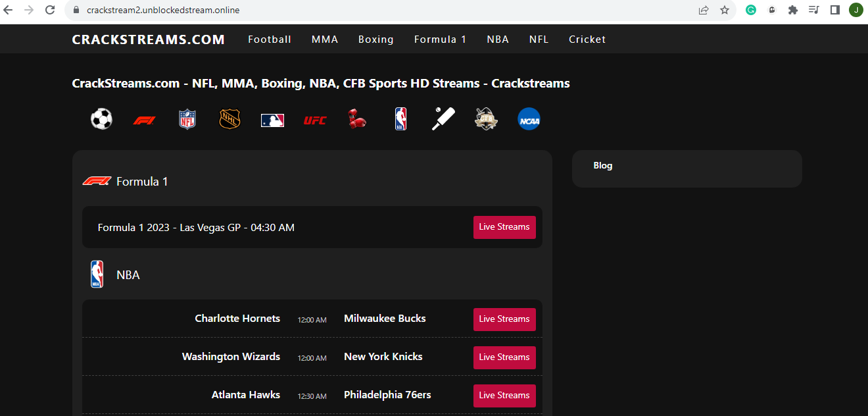This screenshot has width=868, height=416.
Task: Open Live Streams for Las Vegas GP
Action: tap(504, 227)
